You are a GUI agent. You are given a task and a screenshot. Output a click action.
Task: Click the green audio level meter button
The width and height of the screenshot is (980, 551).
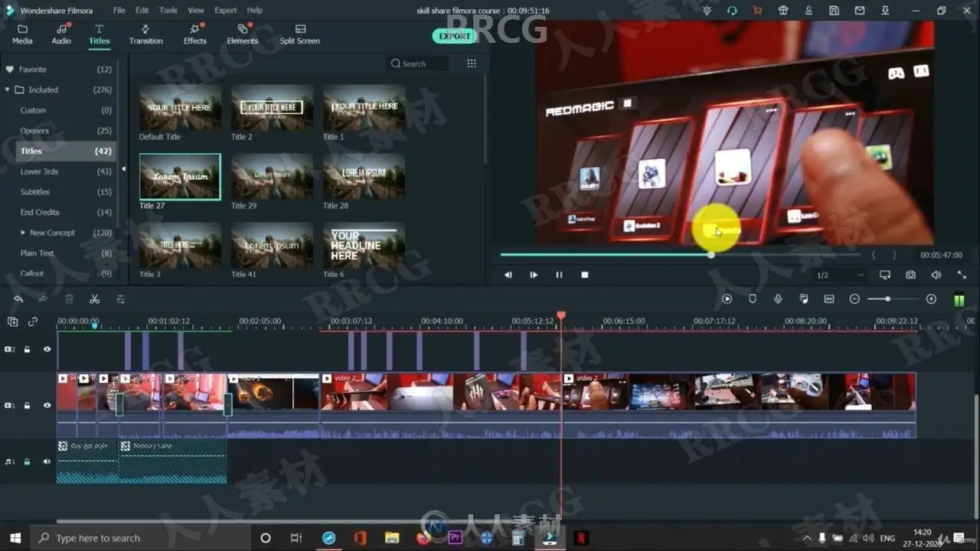959,300
